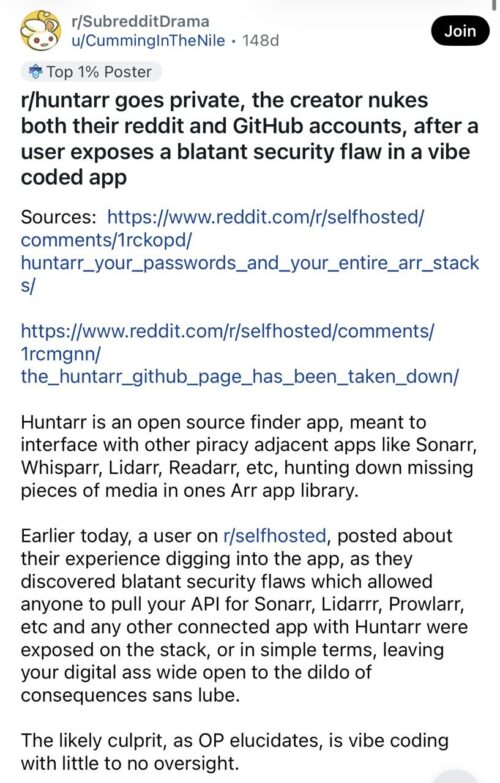The width and height of the screenshot is (500, 783).
Task: Click the 148d post timestamp
Action: [x=260, y=40]
